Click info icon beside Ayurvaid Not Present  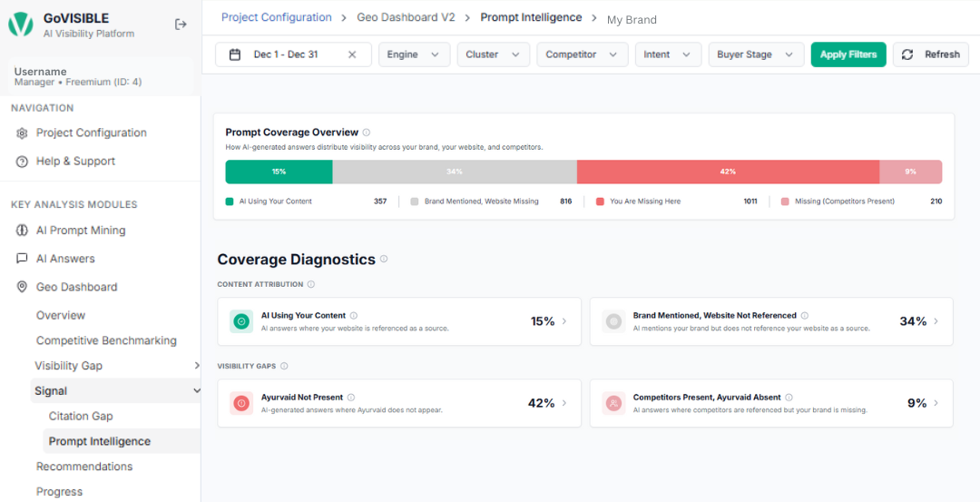click(x=351, y=398)
